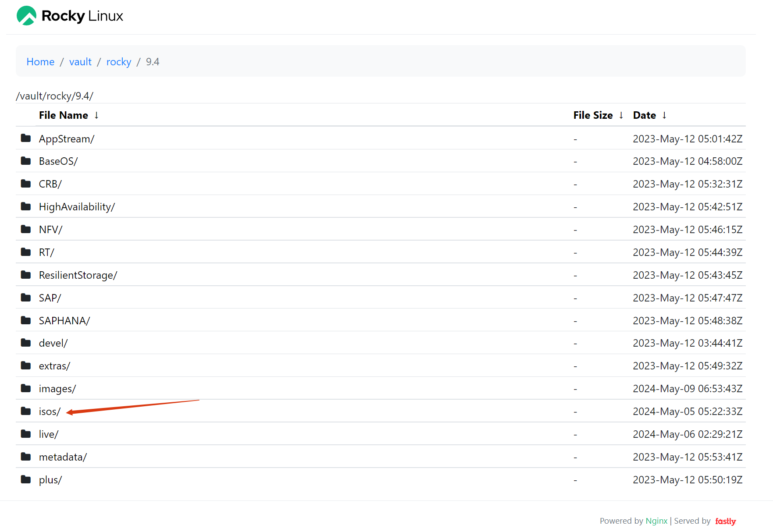Viewport: 773px width, 532px height.
Task: Open the SAPHANA/ directory
Action: coord(64,321)
